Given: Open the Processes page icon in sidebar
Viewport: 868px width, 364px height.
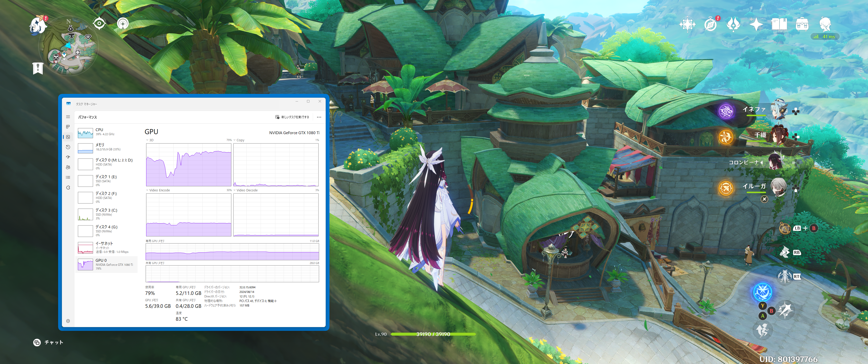Looking at the screenshot, I should [68, 127].
